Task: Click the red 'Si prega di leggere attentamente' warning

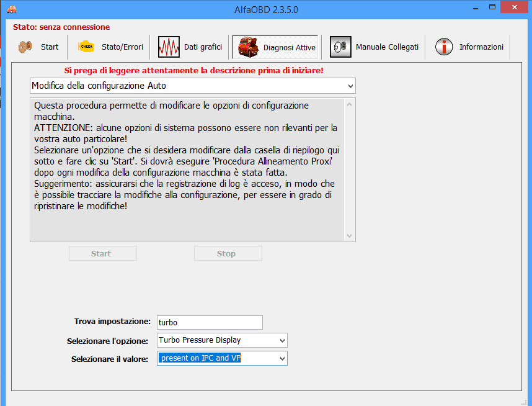Action: click(193, 70)
